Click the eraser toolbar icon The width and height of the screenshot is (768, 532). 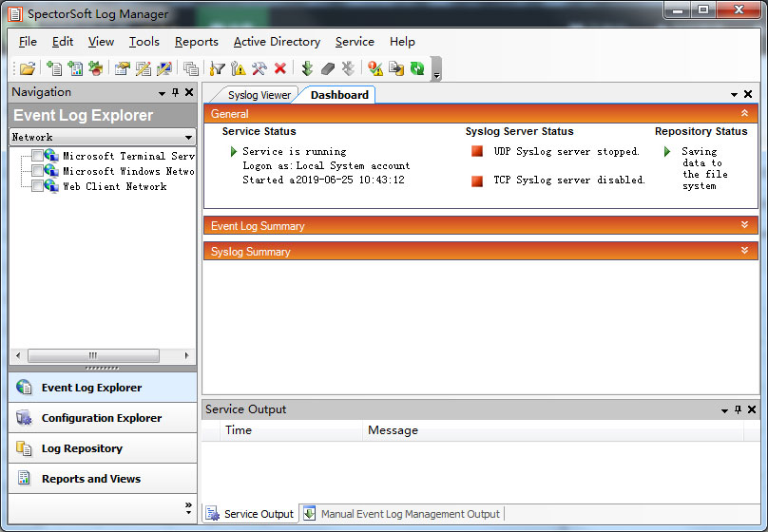(x=327, y=68)
